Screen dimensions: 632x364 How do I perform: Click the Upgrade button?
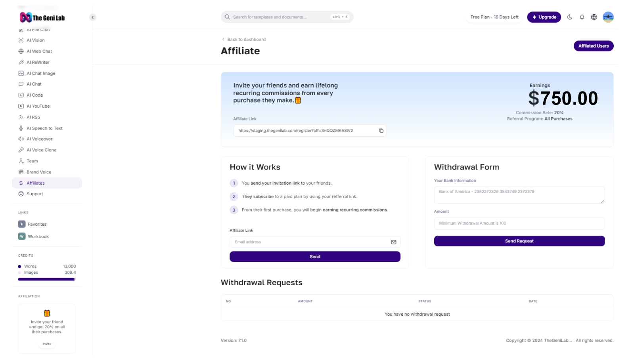544,17
